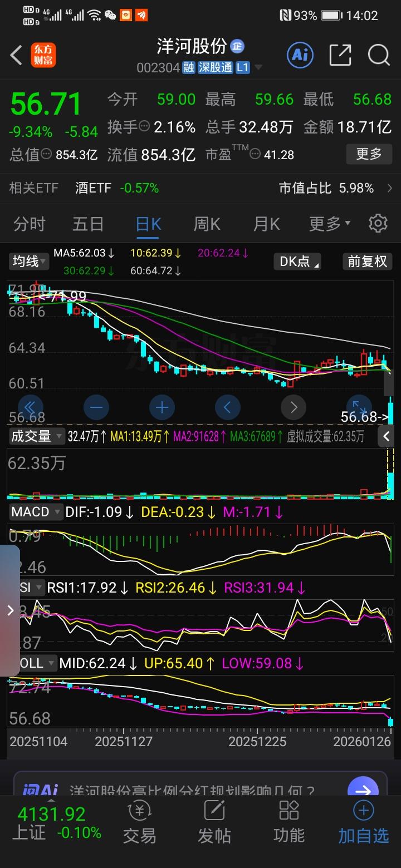Add stock via 加自选 icon
The image size is (401, 868).
(x=364, y=823)
